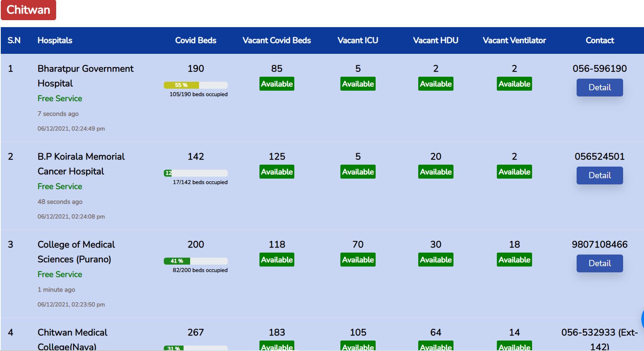Click the Vacant Ventilator value 18
The image size is (644, 351).
(514, 244)
